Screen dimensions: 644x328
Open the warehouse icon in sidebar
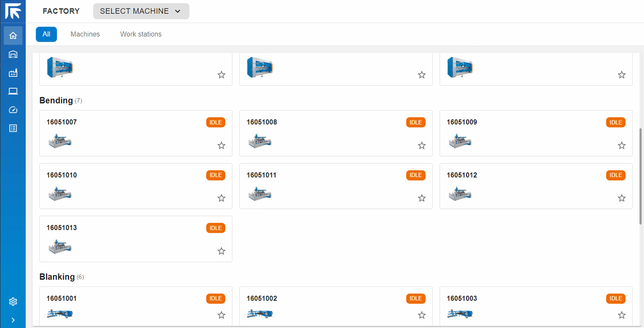click(13, 55)
